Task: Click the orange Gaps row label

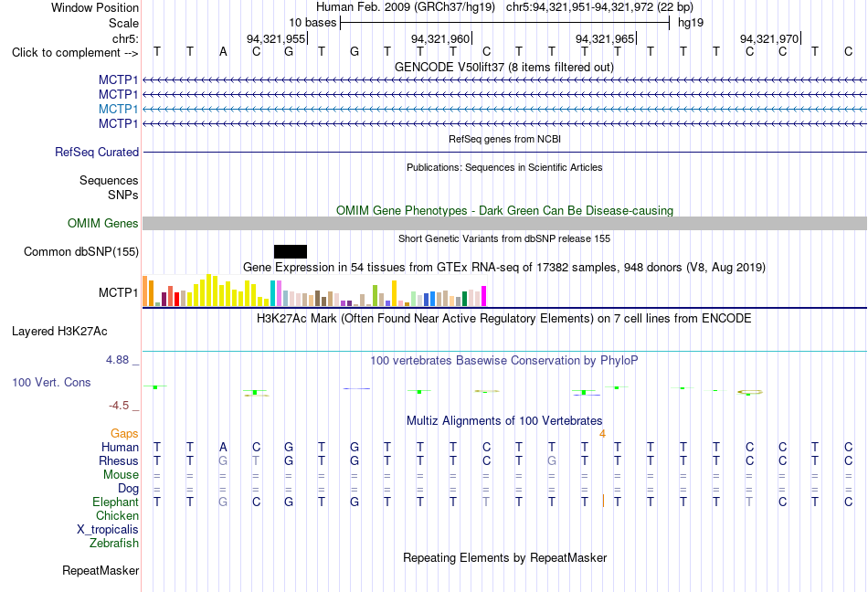Action: click(124, 434)
